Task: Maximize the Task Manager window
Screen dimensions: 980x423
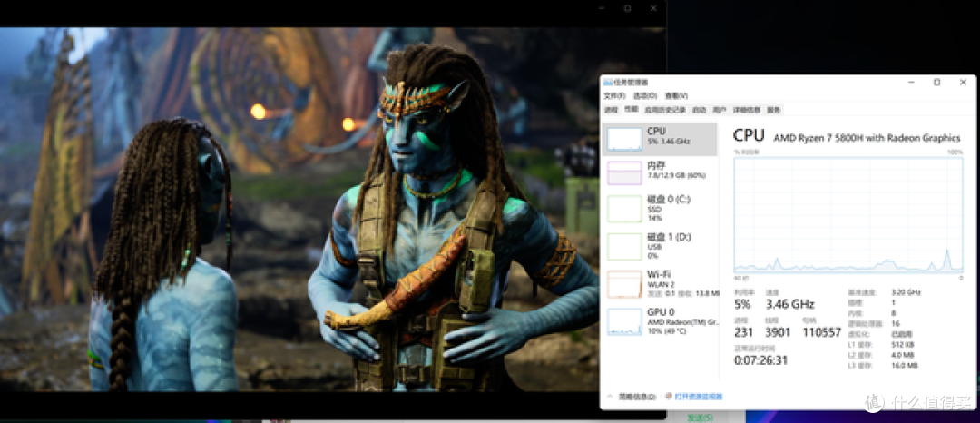Action: [936, 83]
